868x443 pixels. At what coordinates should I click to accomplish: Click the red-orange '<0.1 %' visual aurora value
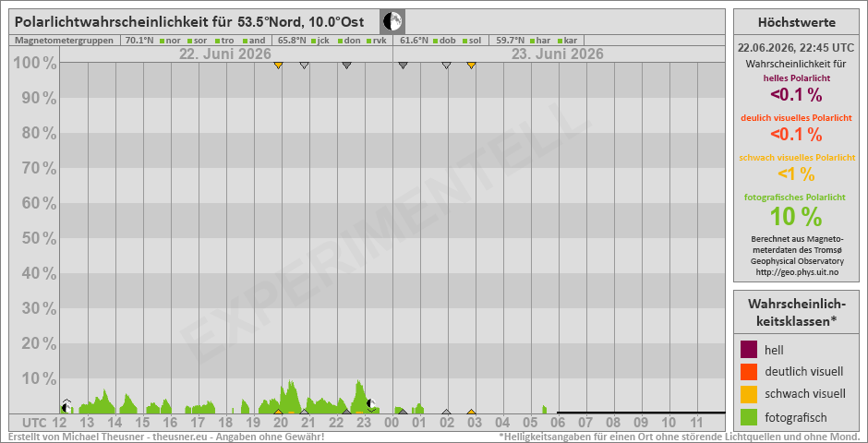[x=797, y=133]
